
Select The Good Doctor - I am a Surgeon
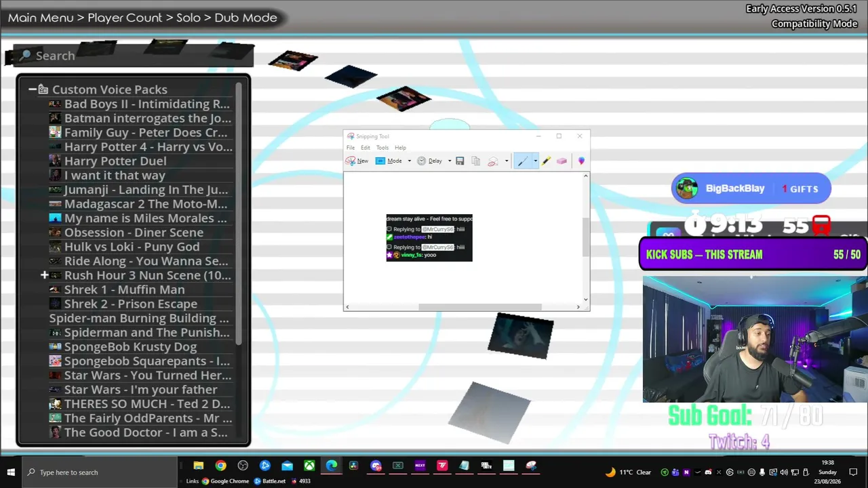[140, 432]
